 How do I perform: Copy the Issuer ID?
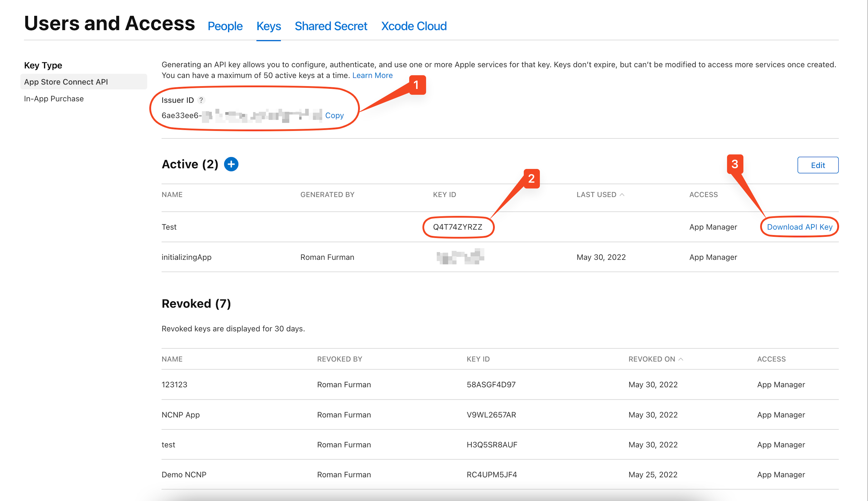334,116
